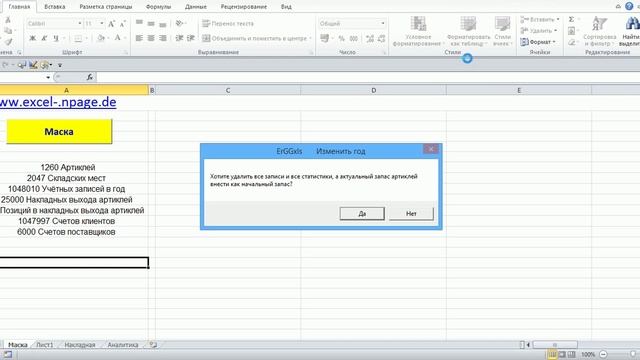Center text horizontally in cell
Viewport: 640px width, 360px height.
(x=151, y=38)
